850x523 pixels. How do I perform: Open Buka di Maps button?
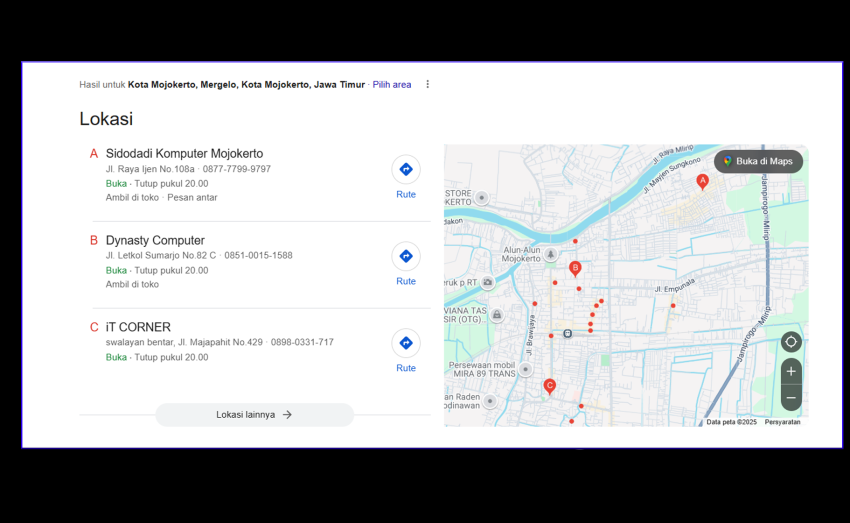pos(758,161)
